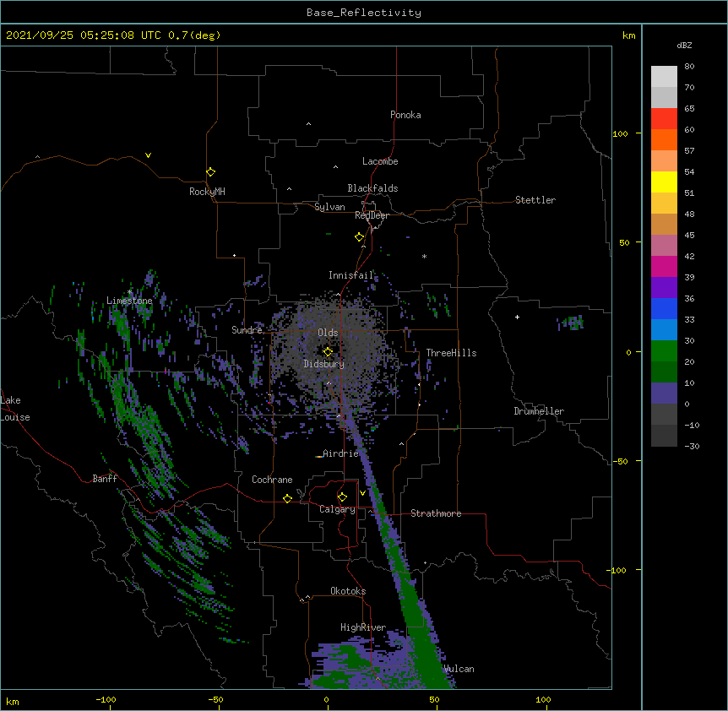Image resolution: width=728 pixels, height=711 pixels.
Task: Click the Lacombe city label
Action: pos(380,161)
